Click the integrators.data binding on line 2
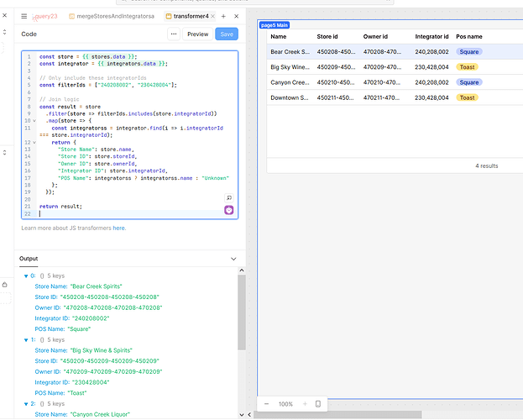This screenshot has height=420, width=523. click(x=131, y=64)
